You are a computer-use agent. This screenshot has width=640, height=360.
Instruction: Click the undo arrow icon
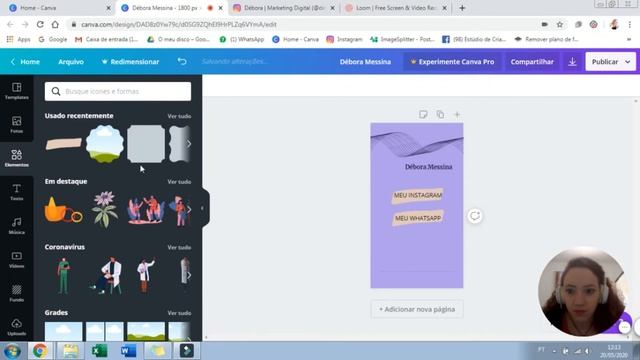[182, 62]
